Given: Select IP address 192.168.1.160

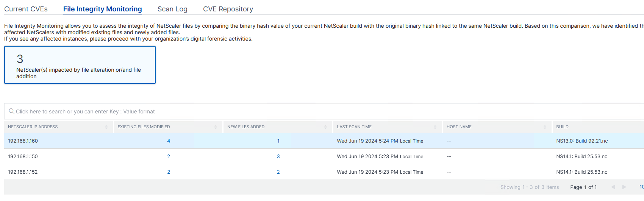Looking at the screenshot, I should coord(23,141).
